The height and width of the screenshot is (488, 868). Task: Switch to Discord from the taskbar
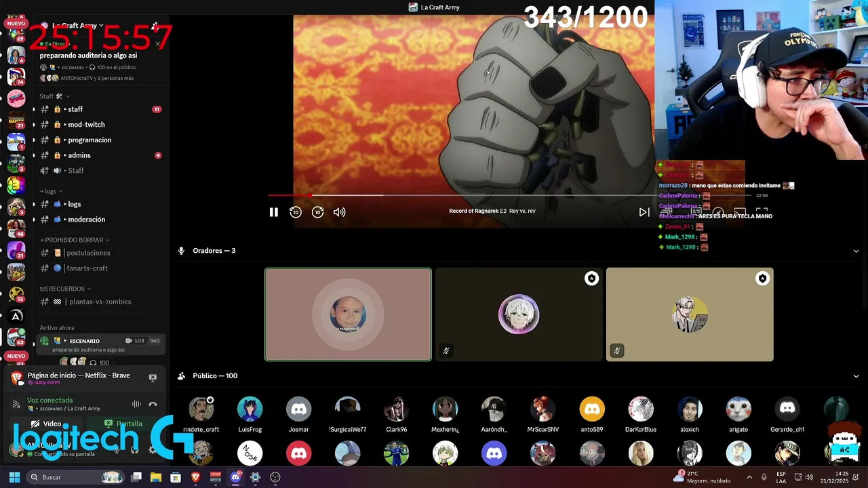(x=235, y=477)
